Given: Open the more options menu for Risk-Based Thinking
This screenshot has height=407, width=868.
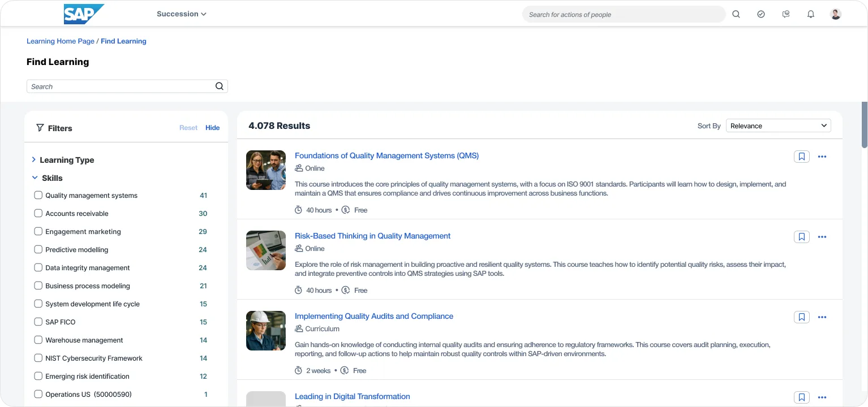Looking at the screenshot, I should coord(822,237).
